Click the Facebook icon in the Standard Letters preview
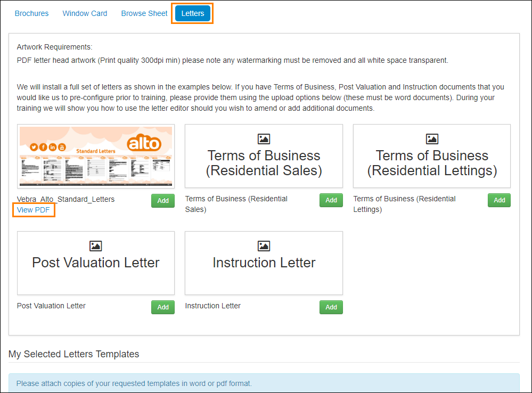Screen dimensions: 532x393 pos(43,147)
